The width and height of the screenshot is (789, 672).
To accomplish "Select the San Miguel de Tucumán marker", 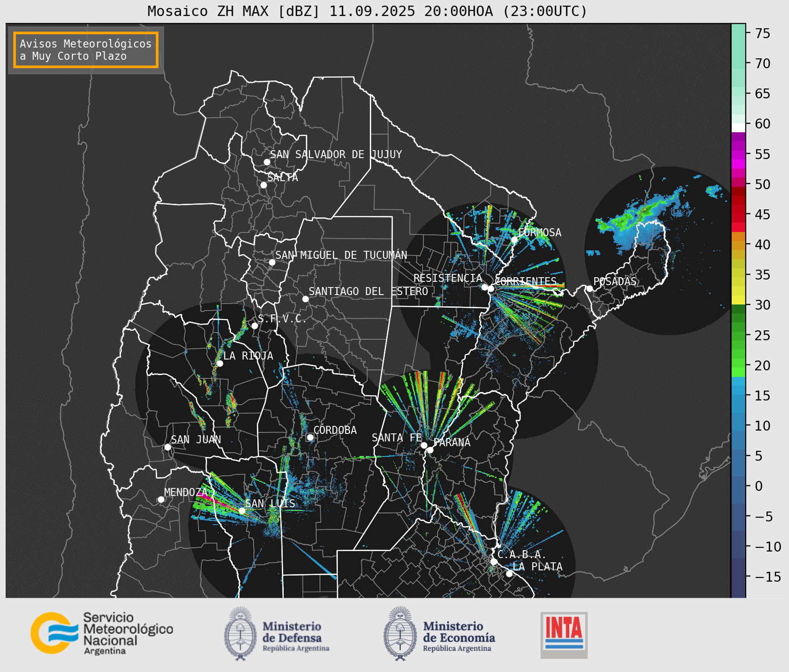I will click(x=272, y=262).
